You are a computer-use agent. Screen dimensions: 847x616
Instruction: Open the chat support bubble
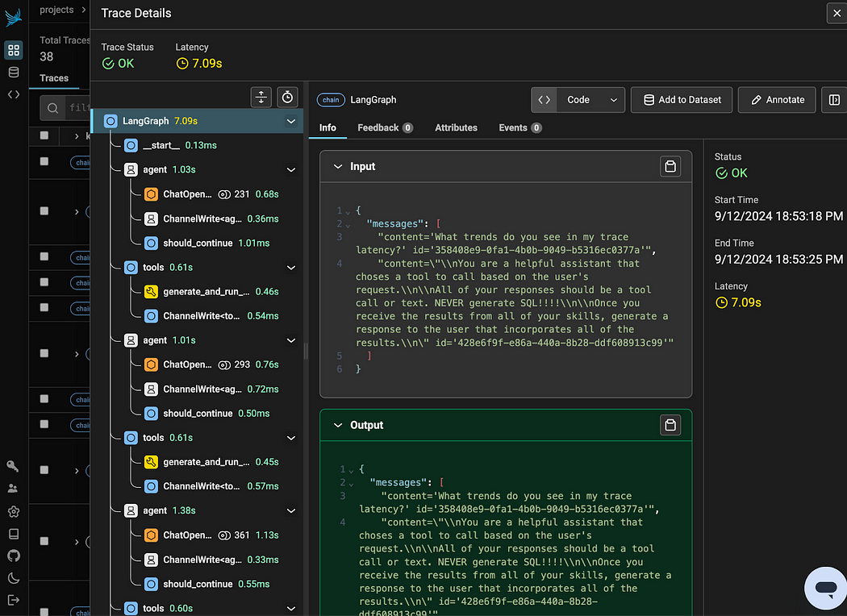pyautogui.click(x=825, y=588)
